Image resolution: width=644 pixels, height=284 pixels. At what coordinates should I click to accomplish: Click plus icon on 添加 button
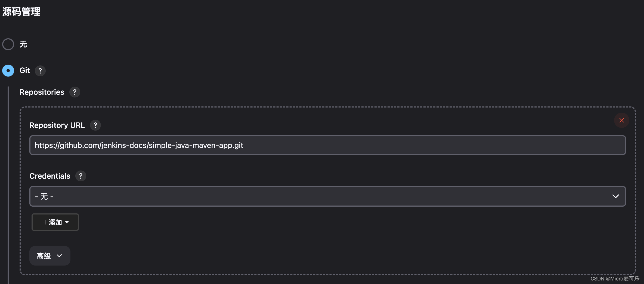pos(45,222)
